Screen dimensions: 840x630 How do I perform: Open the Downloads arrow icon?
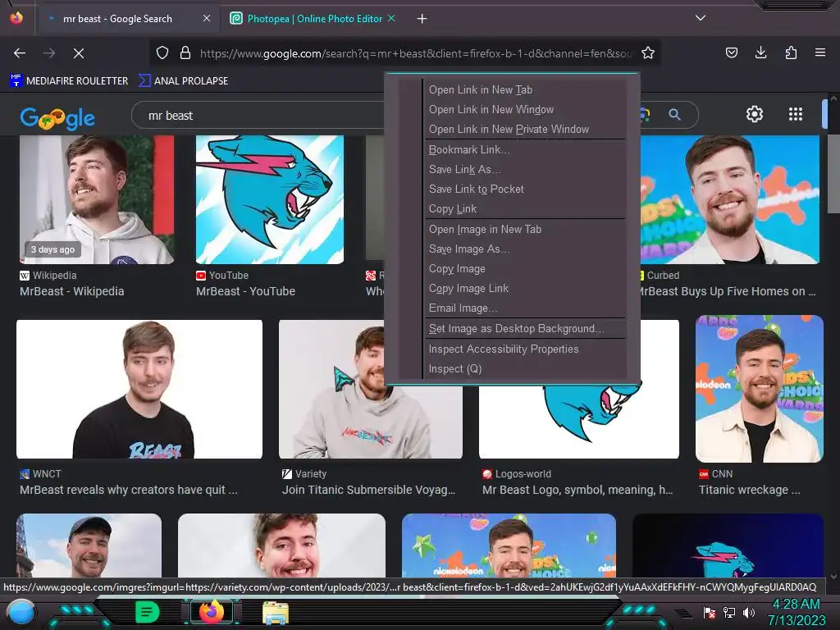click(760, 52)
